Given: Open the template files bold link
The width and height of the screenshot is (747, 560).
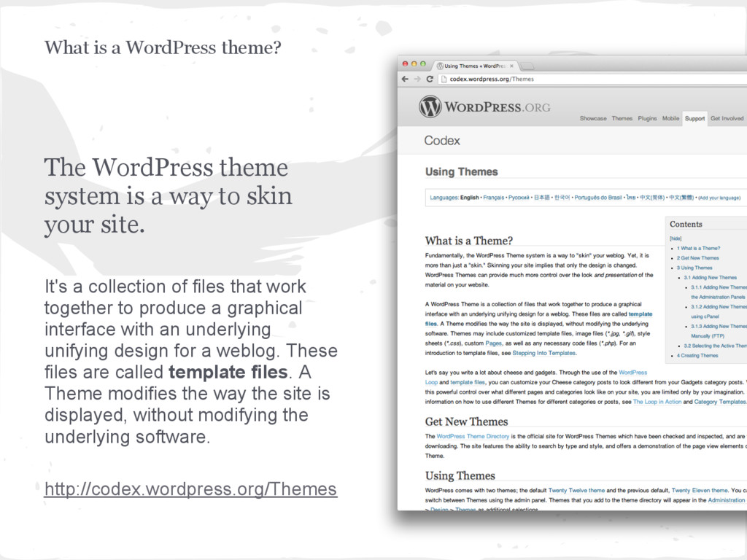Looking at the screenshot, I should [x=640, y=314].
